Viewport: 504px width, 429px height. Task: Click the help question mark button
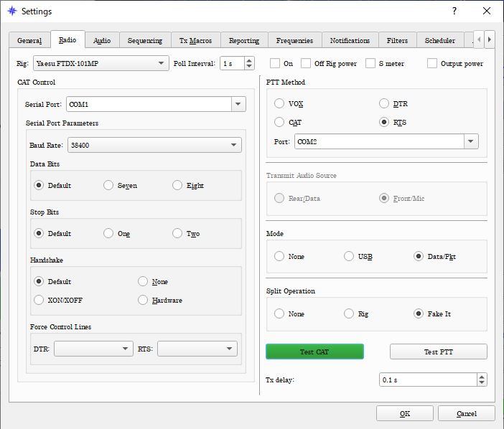coord(453,11)
